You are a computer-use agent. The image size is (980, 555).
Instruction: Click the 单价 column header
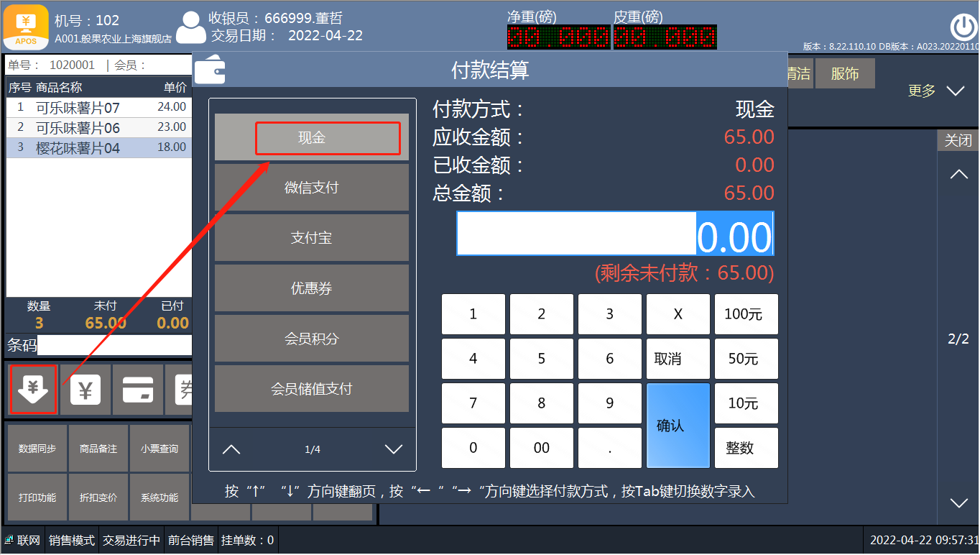(175, 88)
